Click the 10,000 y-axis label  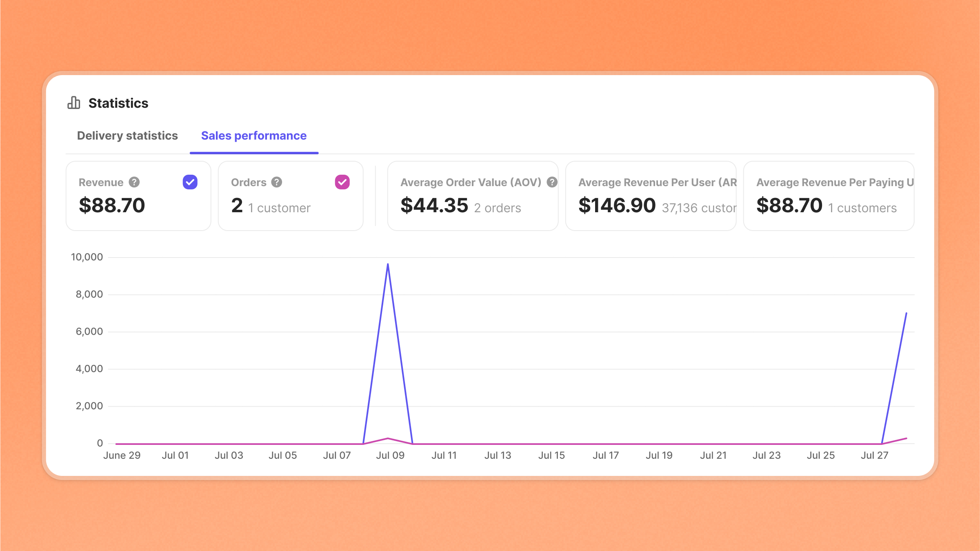(87, 257)
